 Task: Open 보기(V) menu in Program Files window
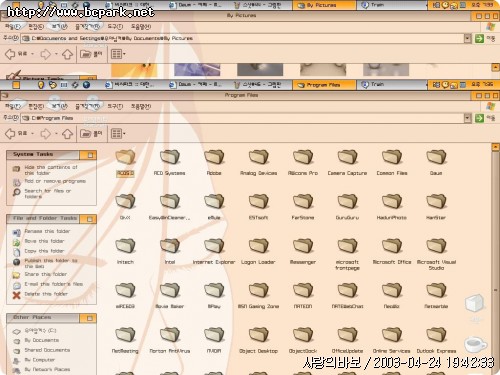click(59, 106)
